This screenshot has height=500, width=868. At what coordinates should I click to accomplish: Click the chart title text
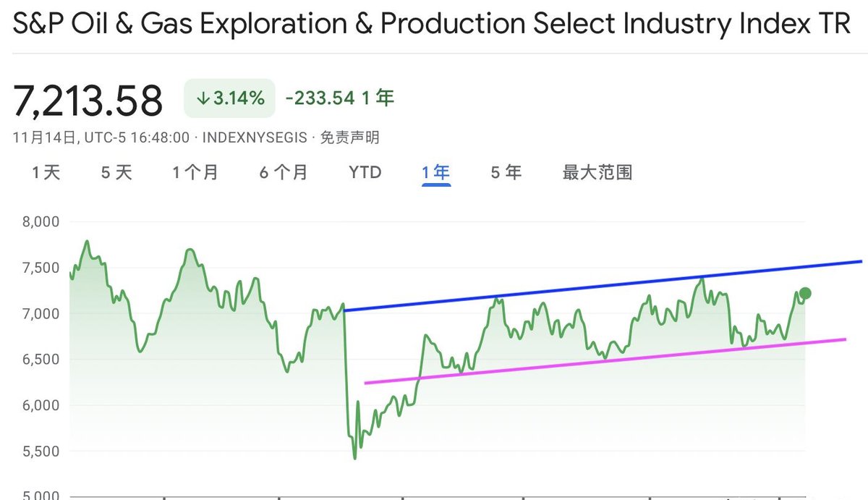click(430, 24)
